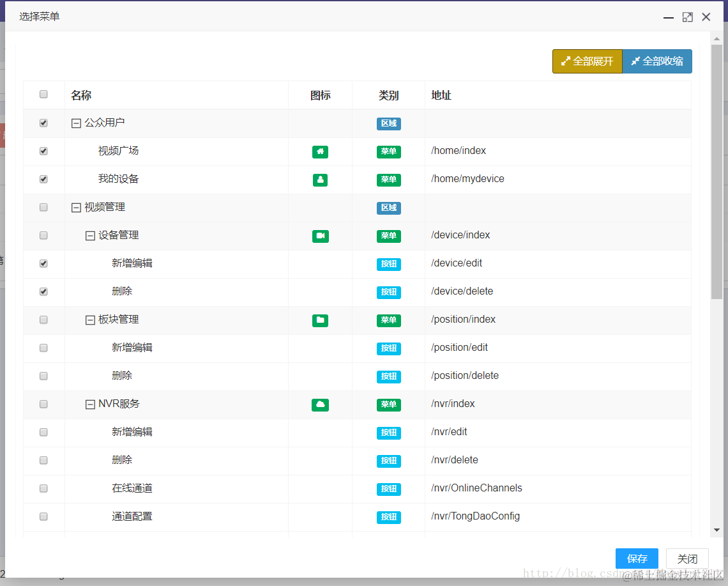Click the 菜单 badge for /home/mydevice
The width and height of the screenshot is (728, 586).
pos(389,180)
